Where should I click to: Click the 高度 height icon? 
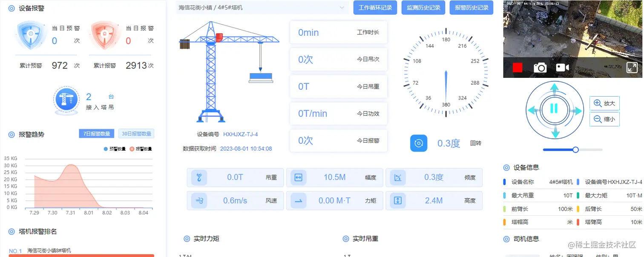(x=398, y=200)
